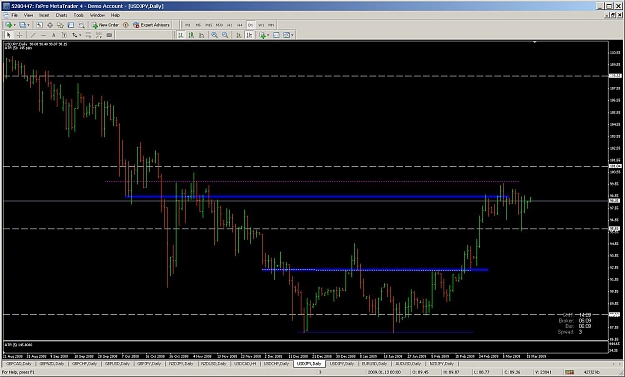This screenshot has width=625, height=377.
Task: Switch timeframe to W1
Action: click(261, 25)
